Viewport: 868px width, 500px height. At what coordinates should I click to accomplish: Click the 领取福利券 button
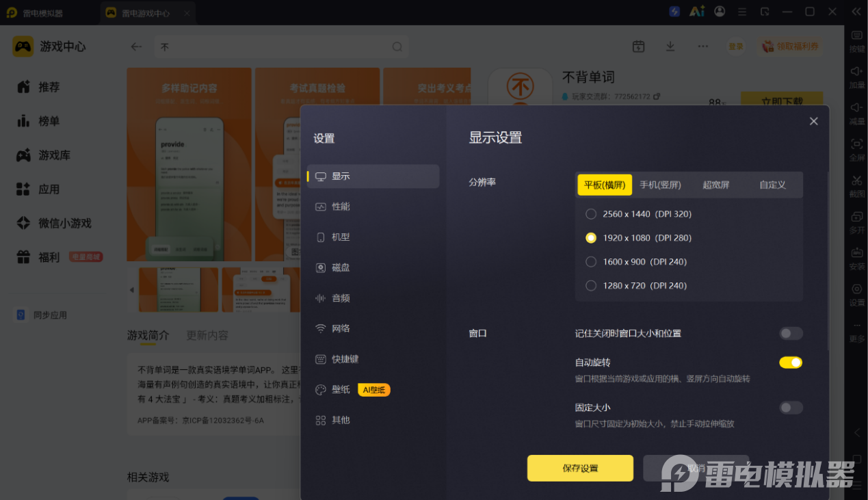[x=790, y=47]
